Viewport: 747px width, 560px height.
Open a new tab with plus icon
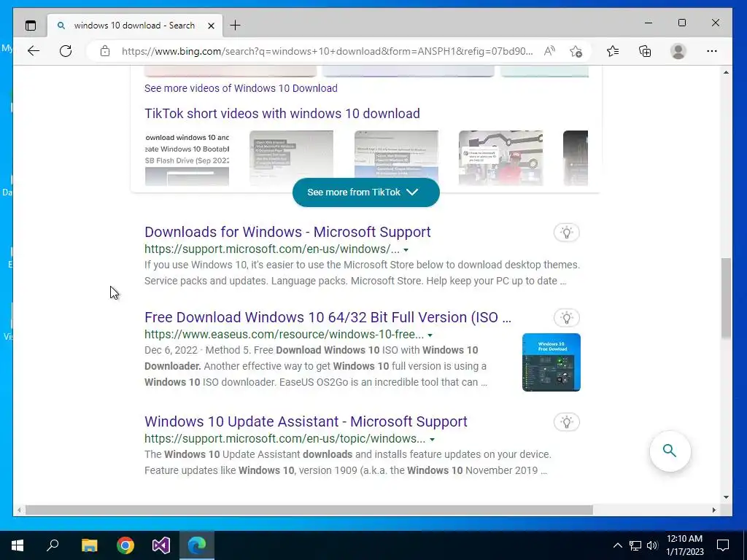(x=236, y=26)
